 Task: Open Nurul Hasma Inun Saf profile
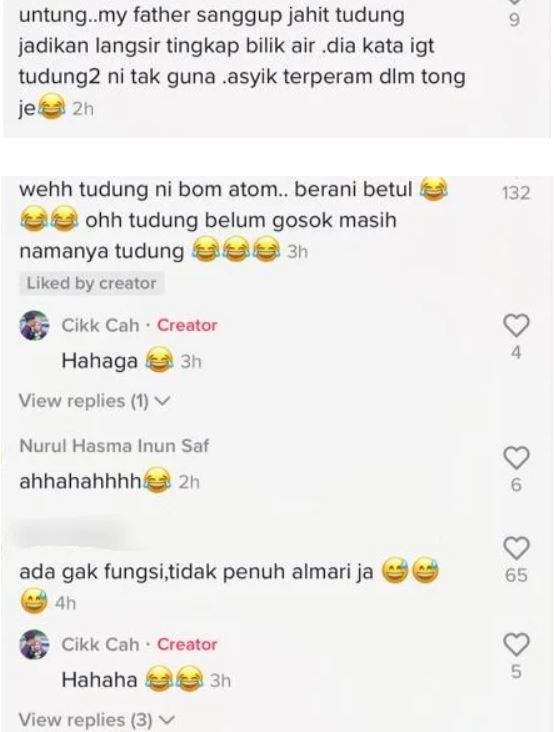(114, 446)
